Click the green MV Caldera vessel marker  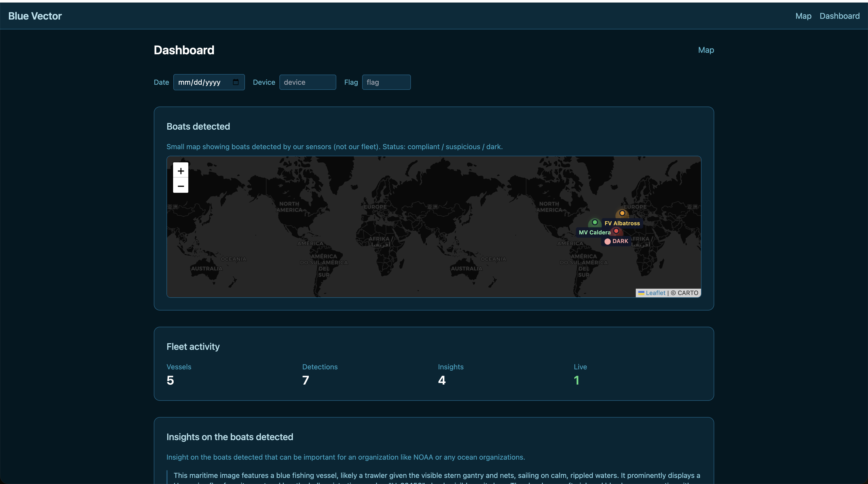click(595, 222)
